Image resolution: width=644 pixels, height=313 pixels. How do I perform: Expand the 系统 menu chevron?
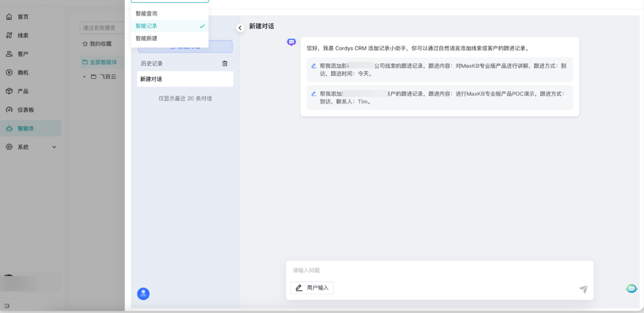[54, 147]
